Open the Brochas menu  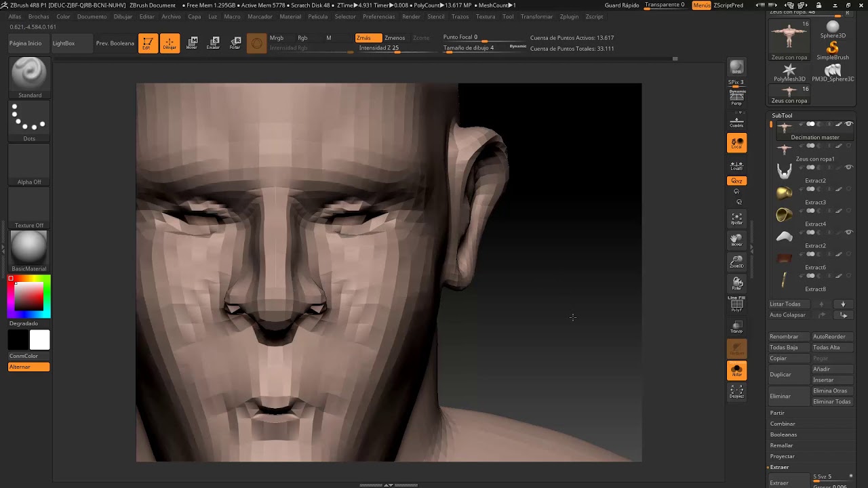coord(39,16)
